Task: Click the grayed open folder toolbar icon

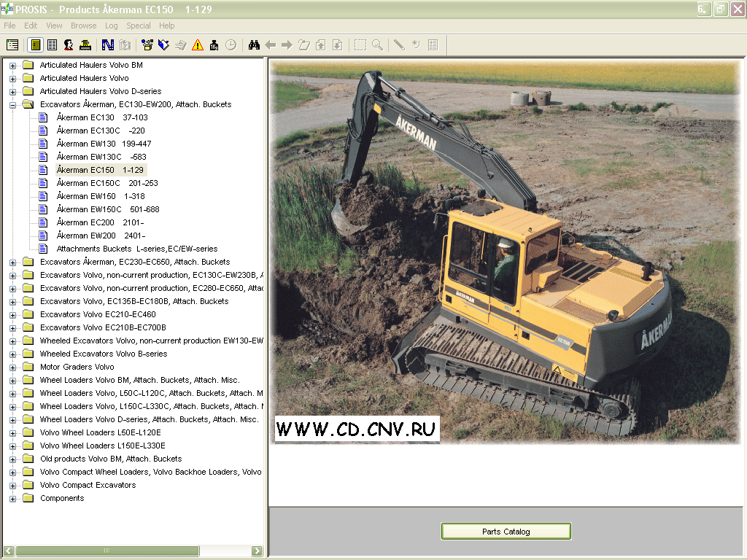Action: tap(304, 44)
